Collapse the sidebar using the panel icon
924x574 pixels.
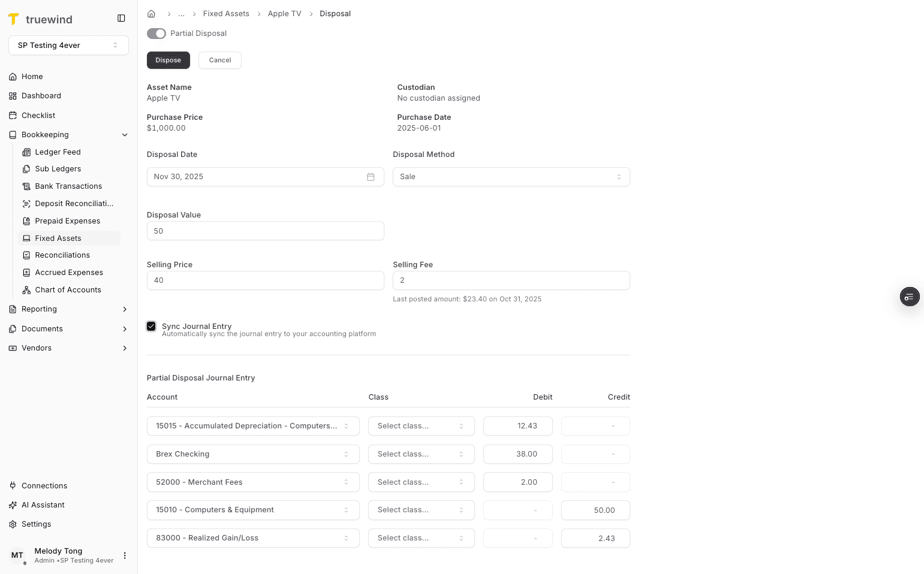coord(121,18)
